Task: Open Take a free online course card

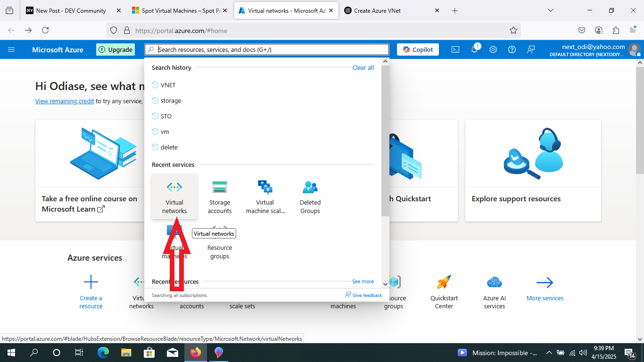Action: coord(90,171)
